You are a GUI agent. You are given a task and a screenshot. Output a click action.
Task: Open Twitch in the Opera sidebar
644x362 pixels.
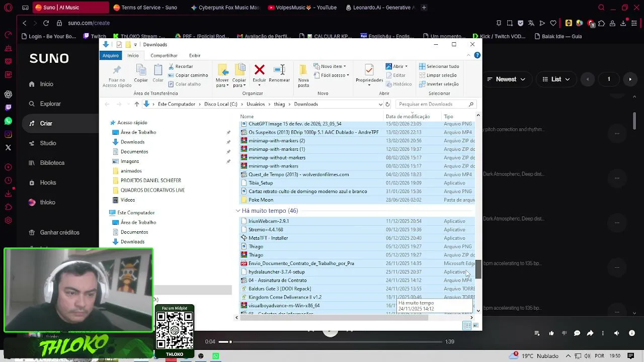pos(8,107)
